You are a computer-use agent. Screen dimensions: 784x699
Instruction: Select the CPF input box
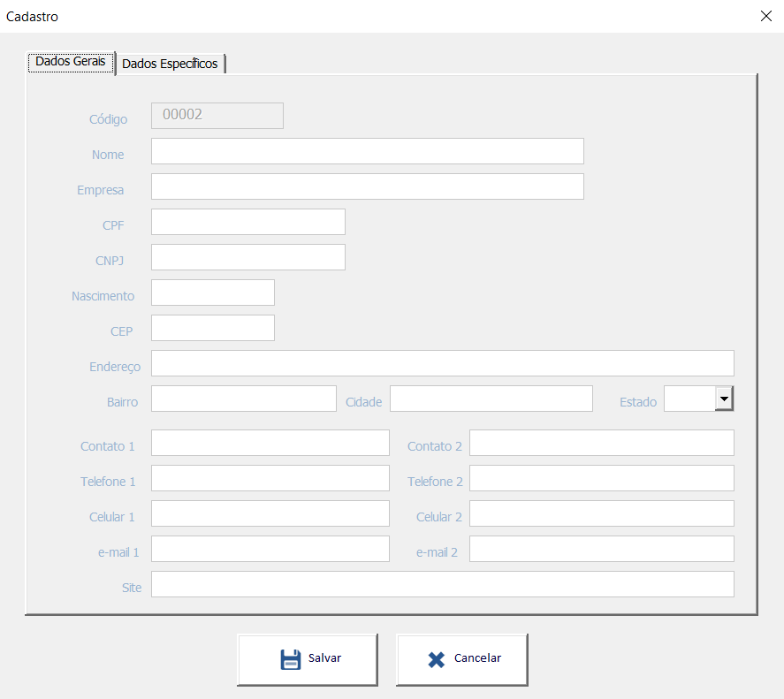point(247,222)
